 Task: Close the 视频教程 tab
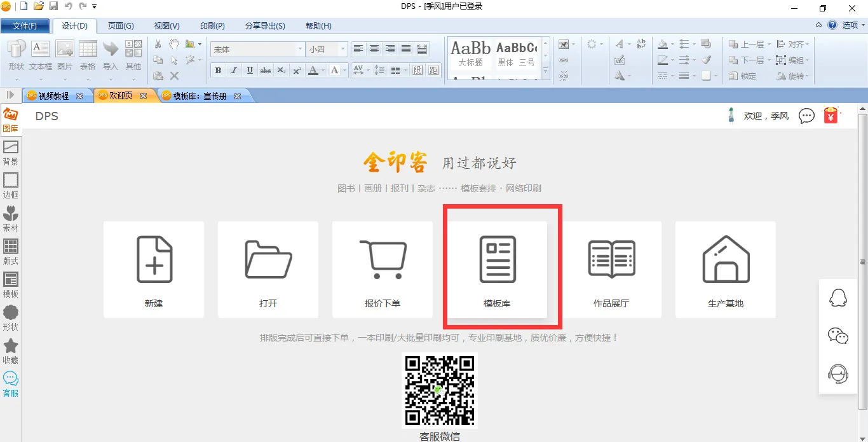pyautogui.click(x=79, y=96)
